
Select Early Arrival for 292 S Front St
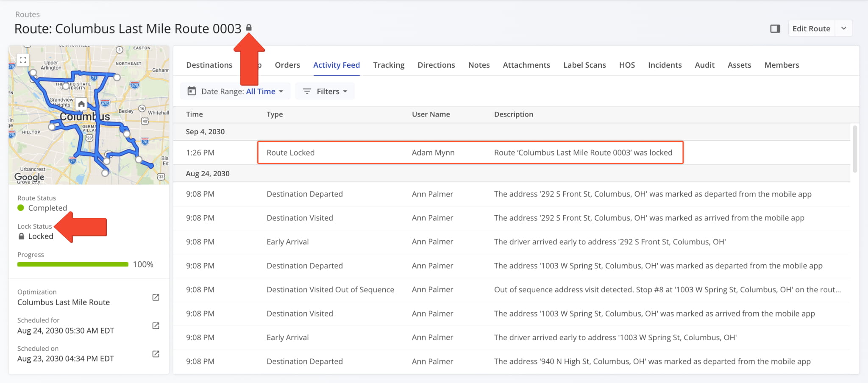click(512, 242)
